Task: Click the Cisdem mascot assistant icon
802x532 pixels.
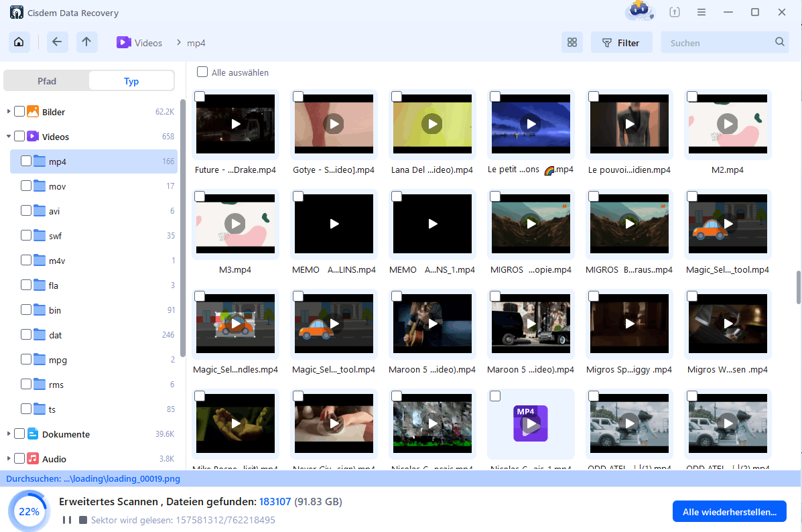Action: [639, 11]
